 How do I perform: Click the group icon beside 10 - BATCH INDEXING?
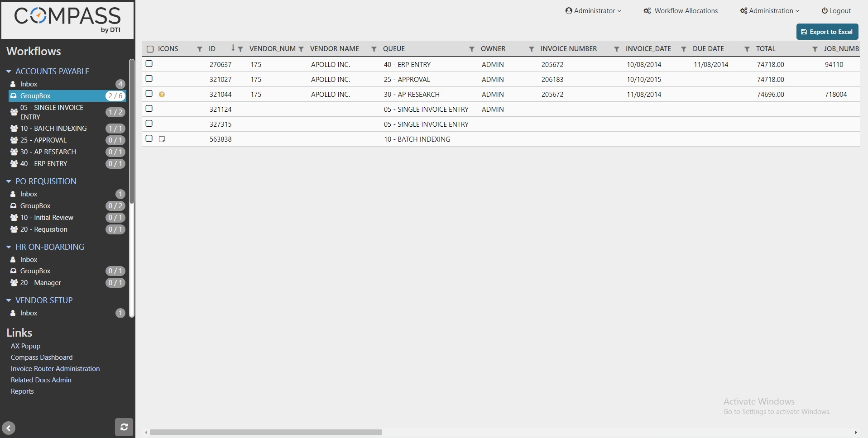coord(14,129)
